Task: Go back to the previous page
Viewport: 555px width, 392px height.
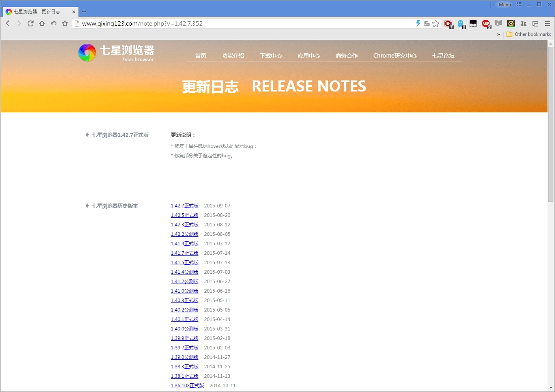Action: point(7,23)
